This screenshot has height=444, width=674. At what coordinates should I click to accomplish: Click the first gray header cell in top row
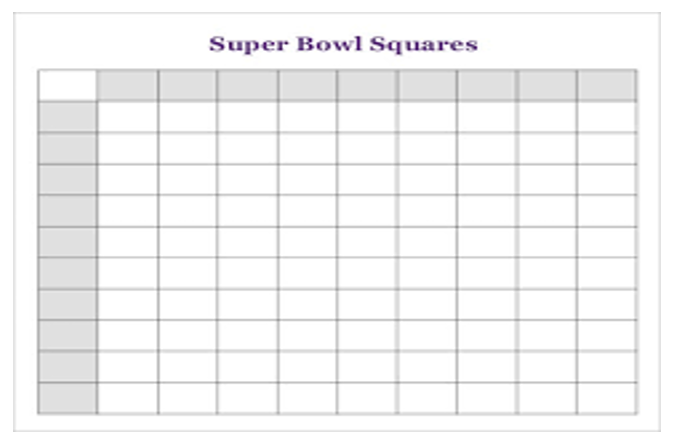128,86
